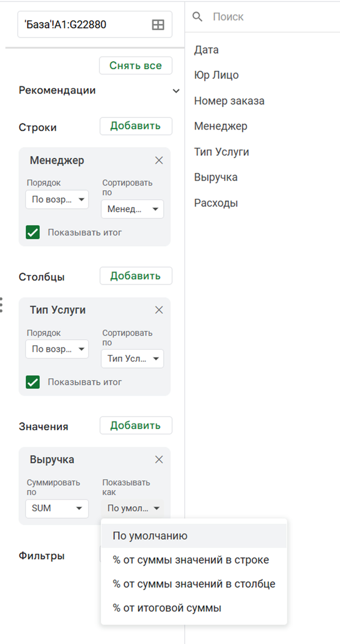Open the Порядок dropdown under Менеджер

pyautogui.click(x=56, y=199)
